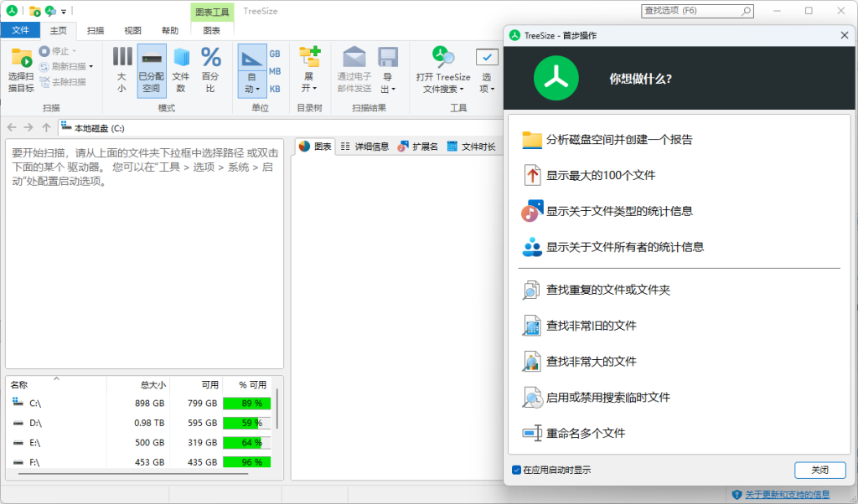Click the 选择扫描目标 folder icon
This screenshot has height=504, width=858.
click(21, 59)
